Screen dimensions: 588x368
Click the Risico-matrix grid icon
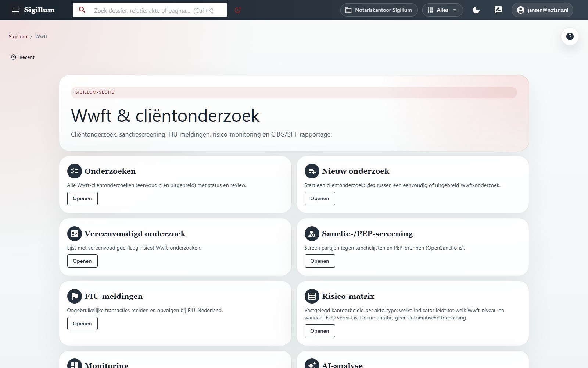(x=312, y=296)
